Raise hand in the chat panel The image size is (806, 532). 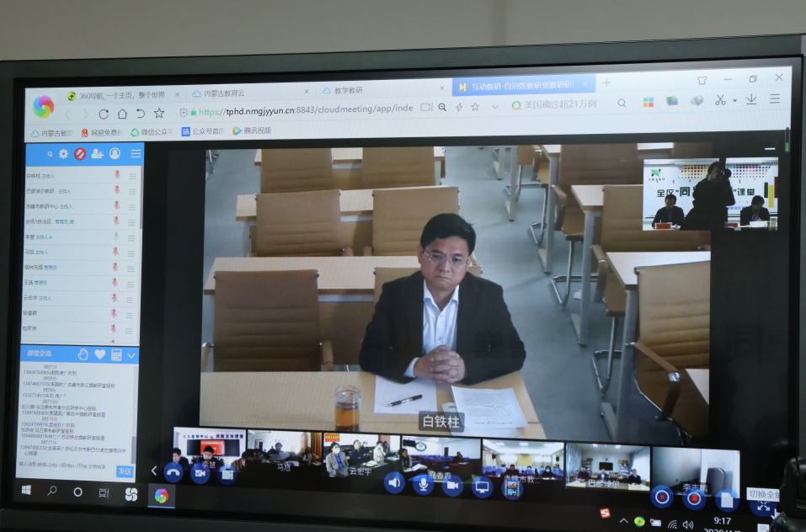click(x=83, y=354)
